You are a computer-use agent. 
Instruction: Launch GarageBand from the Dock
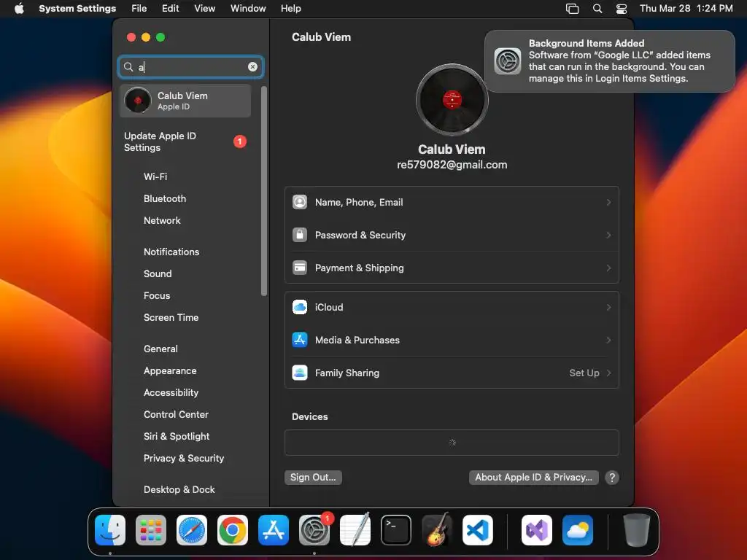(437, 529)
